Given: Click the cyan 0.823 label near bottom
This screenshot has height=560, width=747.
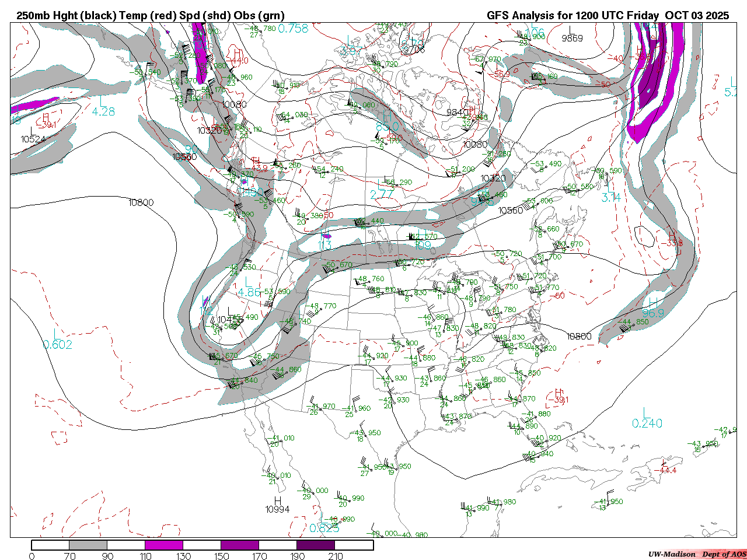Looking at the screenshot, I should pos(324,528).
